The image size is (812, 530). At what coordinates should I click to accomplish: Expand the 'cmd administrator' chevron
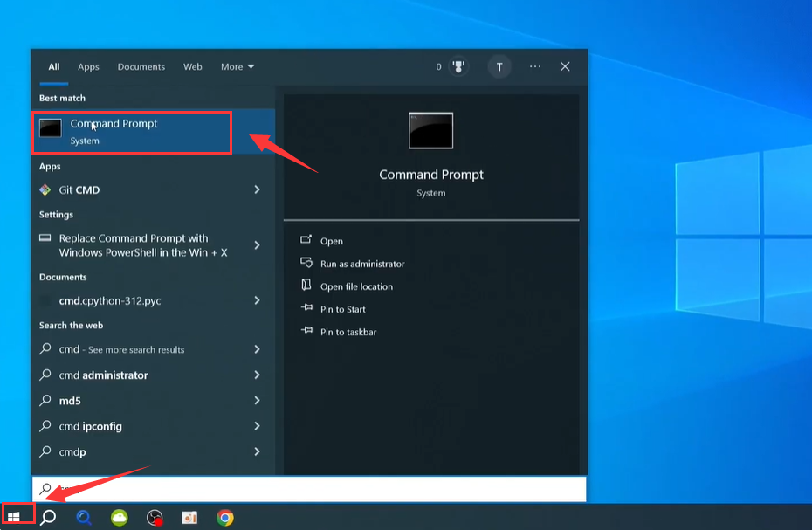257,375
